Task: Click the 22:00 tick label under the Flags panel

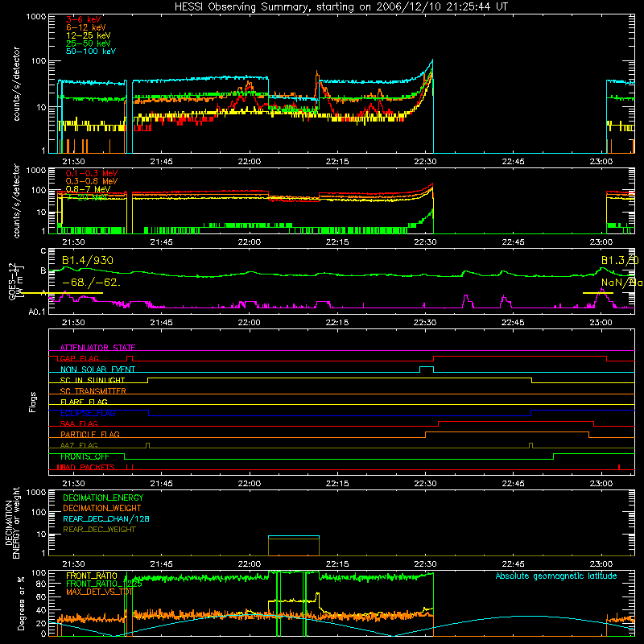Action: click(x=249, y=484)
